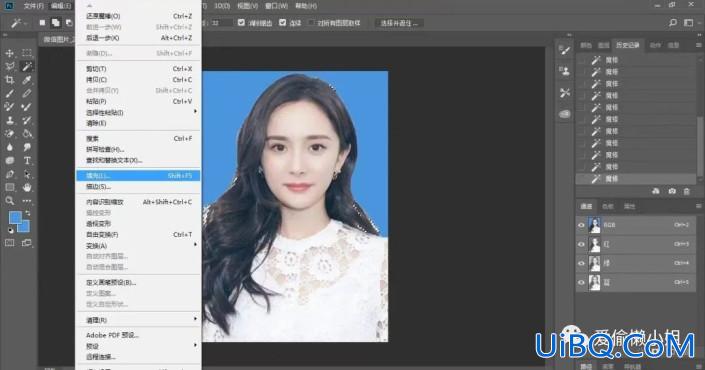This screenshot has width=705, height=370.
Task: Open the 文件(F) menu
Action: click(x=33, y=6)
